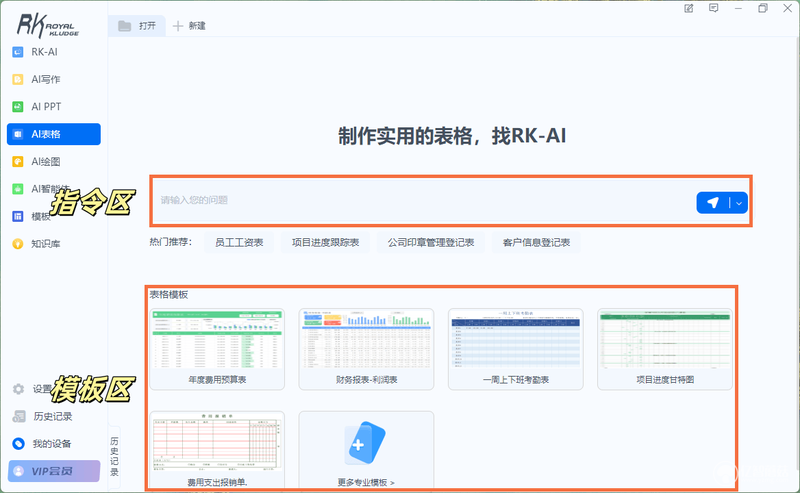The image size is (800, 493).
Task: Open 更多专业模板 link
Action: (366, 482)
